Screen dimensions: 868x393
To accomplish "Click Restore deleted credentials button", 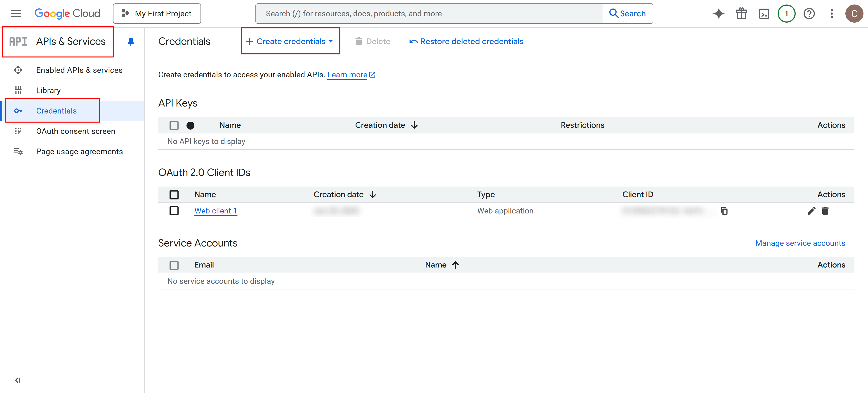I will coord(466,41).
